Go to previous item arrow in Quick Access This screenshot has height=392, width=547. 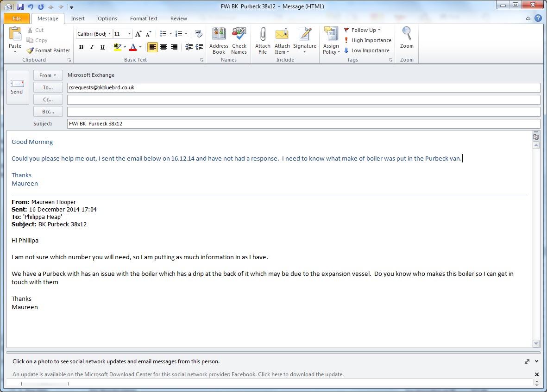(x=51, y=6)
